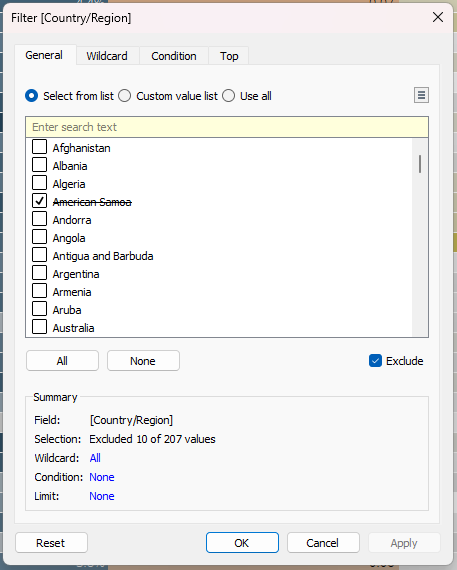Select the "Select from list" radio option
The image size is (457, 570).
tap(32, 96)
